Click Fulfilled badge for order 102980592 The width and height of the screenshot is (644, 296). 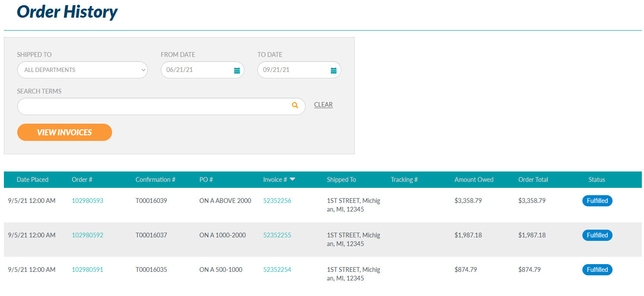click(597, 235)
